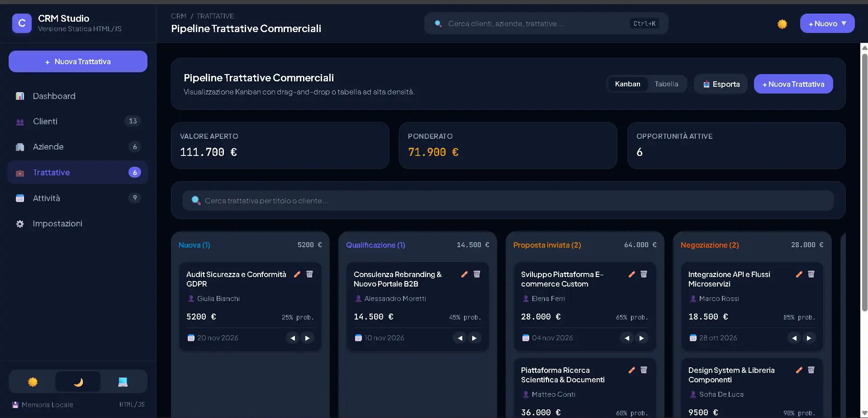Open the Aziende section
868x418 pixels.
78,147
